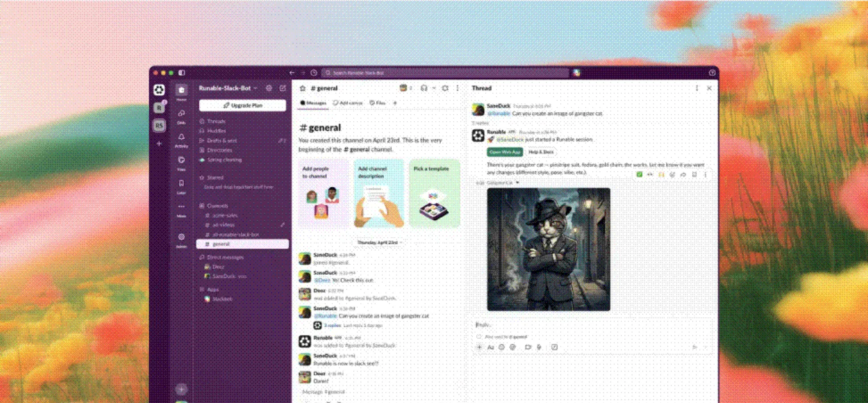This screenshot has height=403, width=868.
Task: Switch to the Files tab
Action: tap(377, 103)
